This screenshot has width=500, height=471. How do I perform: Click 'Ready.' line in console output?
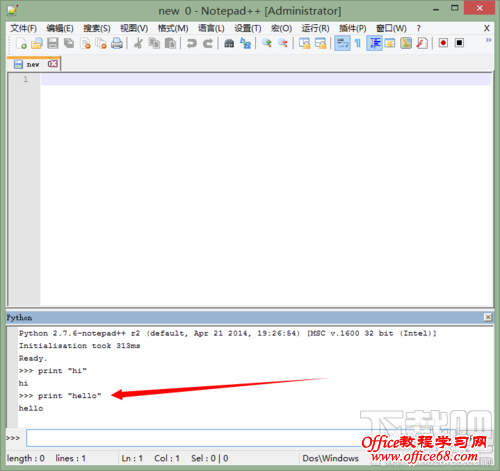(33, 358)
